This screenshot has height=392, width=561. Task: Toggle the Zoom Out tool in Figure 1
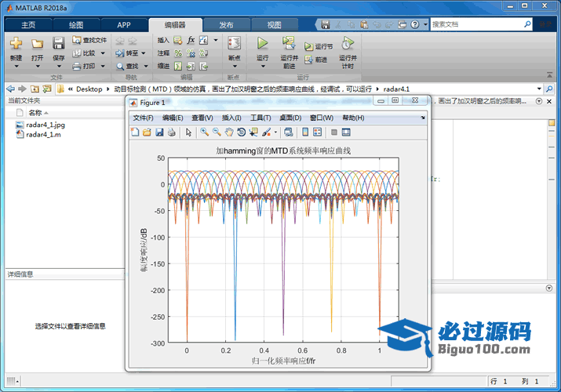(217, 132)
